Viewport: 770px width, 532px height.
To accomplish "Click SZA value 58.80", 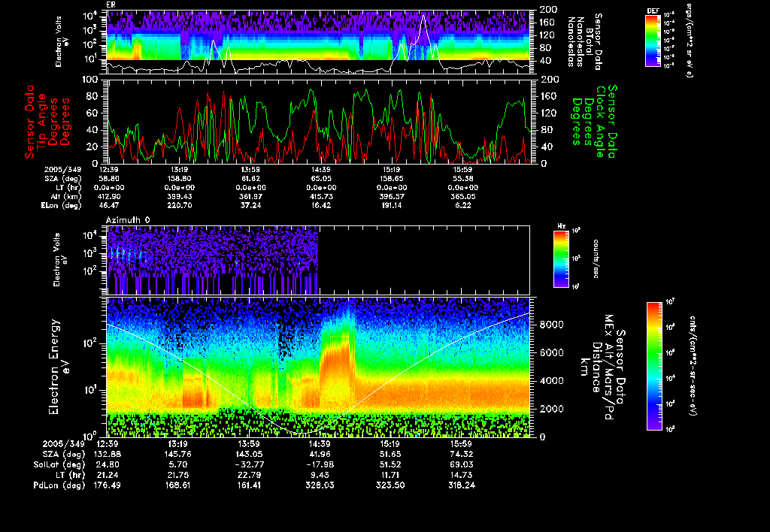I will tap(110, 179).
